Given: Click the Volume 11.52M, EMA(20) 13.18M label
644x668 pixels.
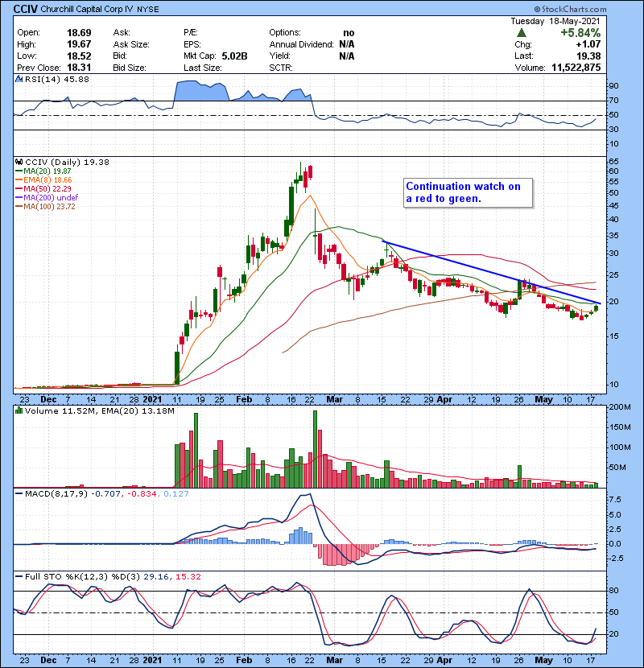Looking at the screenshot, I should pos(100,411).
